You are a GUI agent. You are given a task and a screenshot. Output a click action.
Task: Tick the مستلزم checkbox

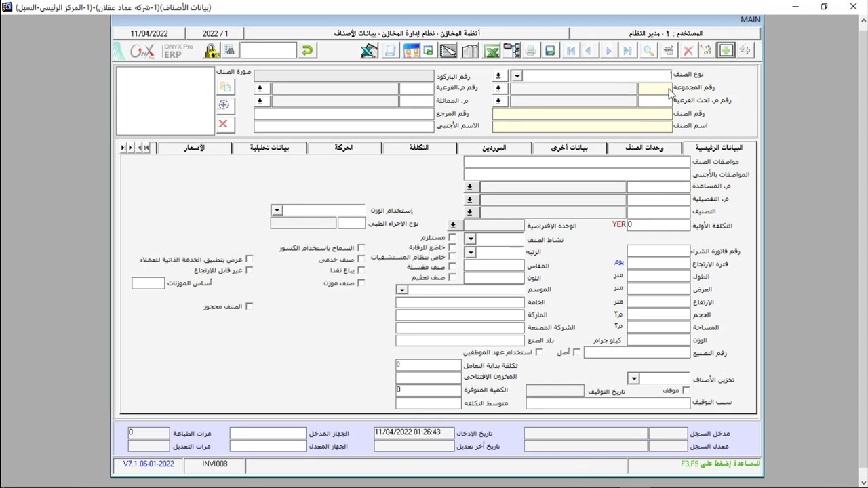[452, 238]
